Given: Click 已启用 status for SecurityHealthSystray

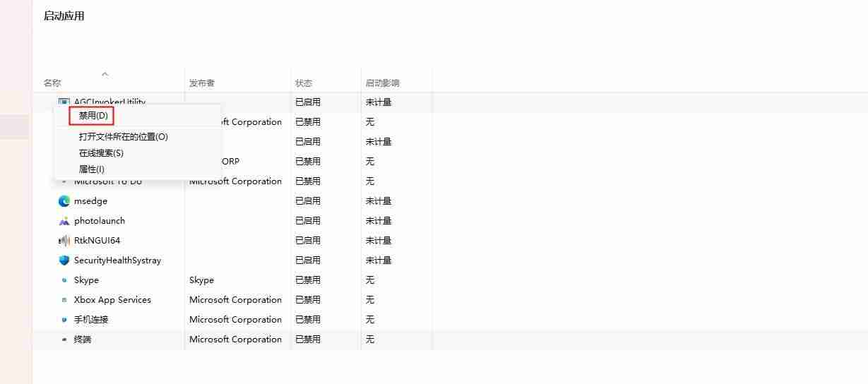Looking at the screenshot, I should coord(308,260).
